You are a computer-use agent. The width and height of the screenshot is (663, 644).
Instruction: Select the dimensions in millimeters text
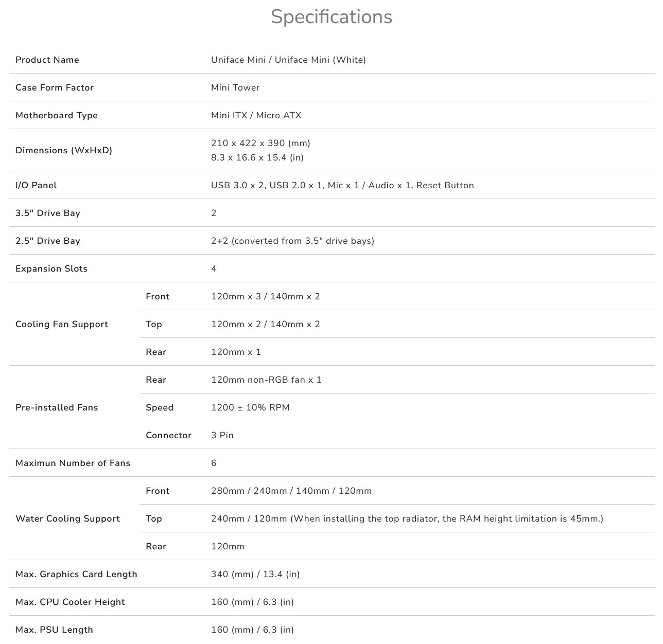point(260,143)
